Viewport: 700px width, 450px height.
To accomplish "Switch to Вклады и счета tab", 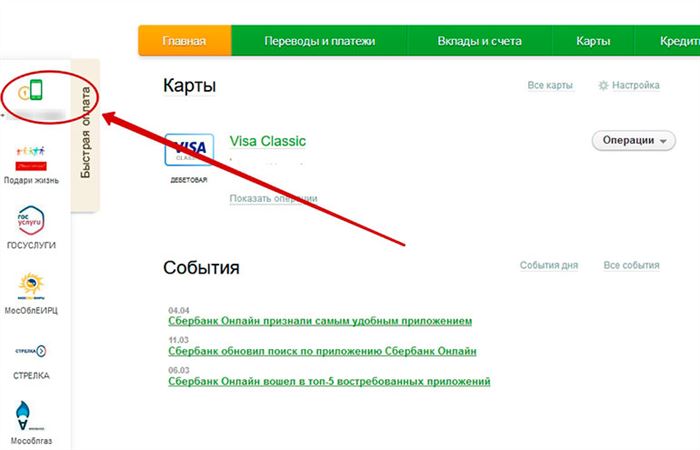I will pyautogui.click(x=479, y=41).
